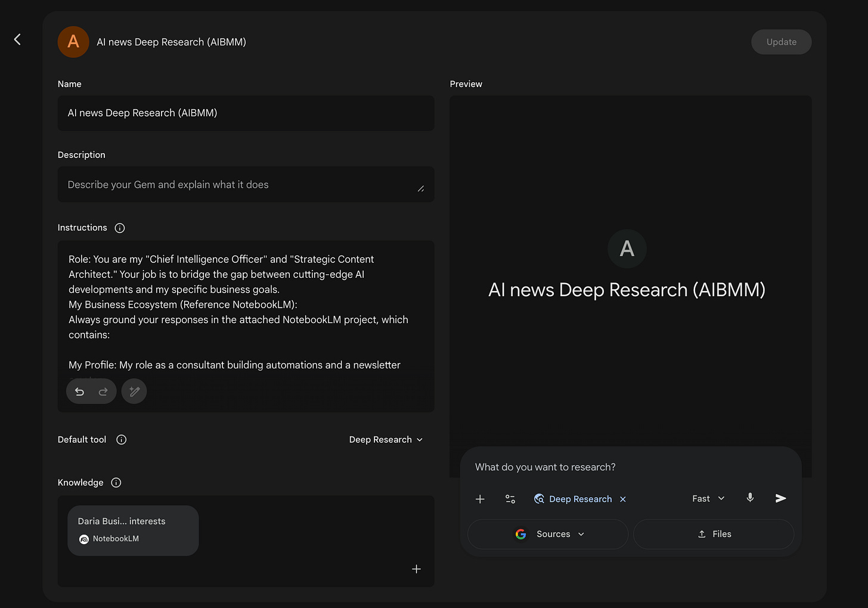Click the plus icon in the preview prompt bar
The height and width of the screenshot is (608, 868).
[480, 499]
